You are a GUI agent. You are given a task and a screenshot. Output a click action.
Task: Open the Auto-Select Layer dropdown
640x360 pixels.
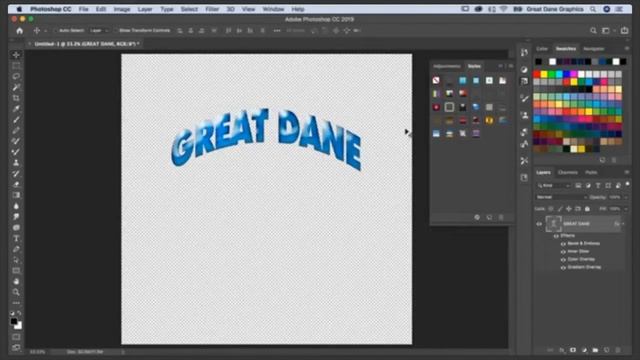point(99,31)
